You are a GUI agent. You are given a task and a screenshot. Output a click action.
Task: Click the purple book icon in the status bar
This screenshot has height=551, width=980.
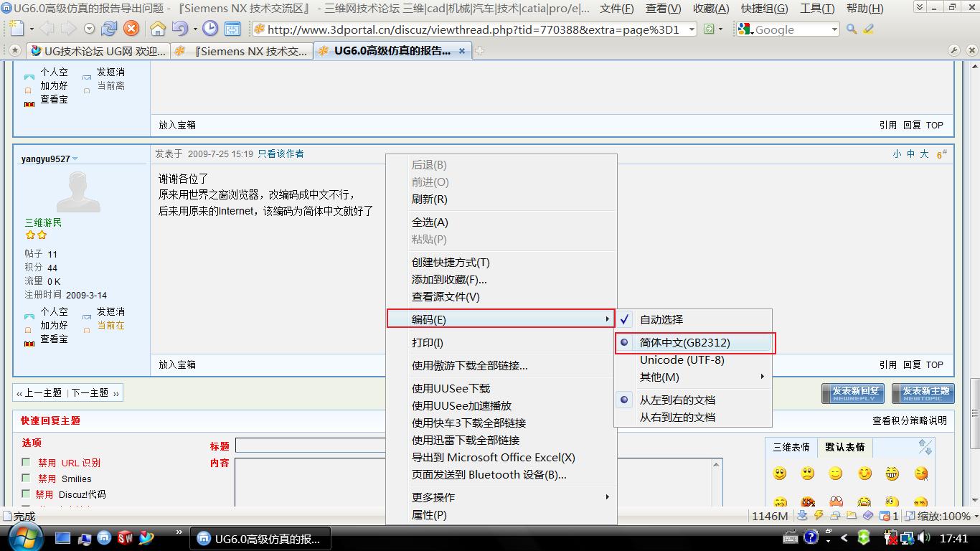pos(868,515)
